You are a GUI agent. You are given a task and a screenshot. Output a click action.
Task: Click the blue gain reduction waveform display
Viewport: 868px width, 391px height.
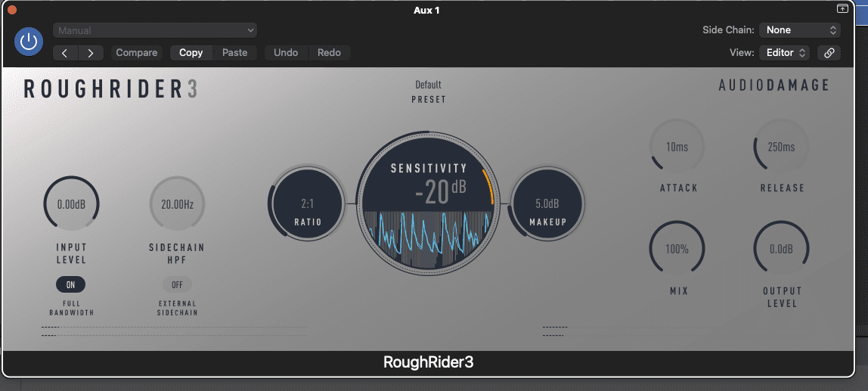coord(429,240)
